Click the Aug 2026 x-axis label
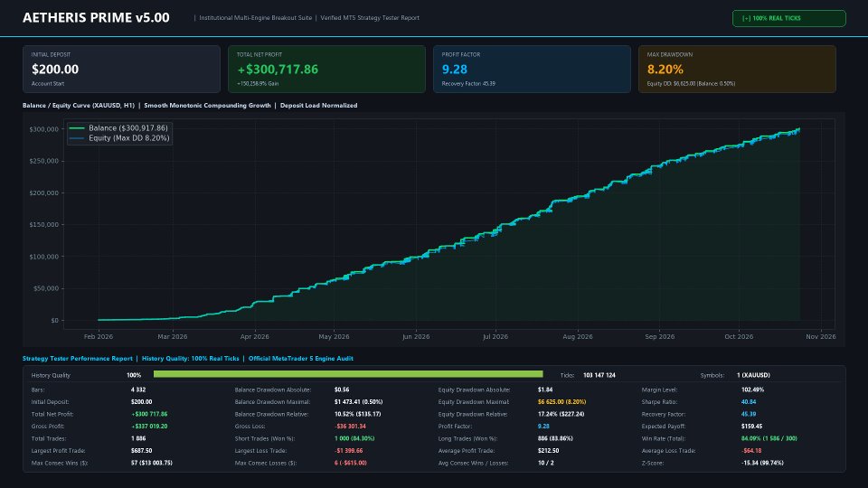 pyautogui.click(x=578, y=336)
